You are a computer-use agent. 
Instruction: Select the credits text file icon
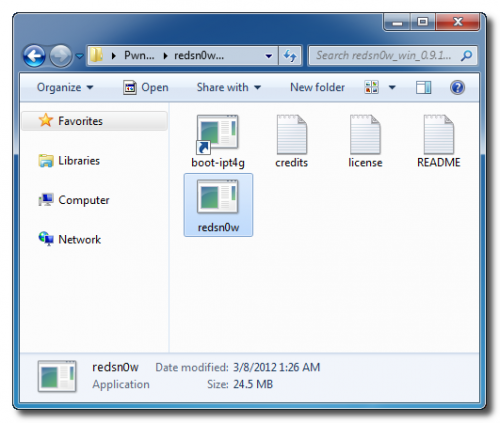click(292, 134)
